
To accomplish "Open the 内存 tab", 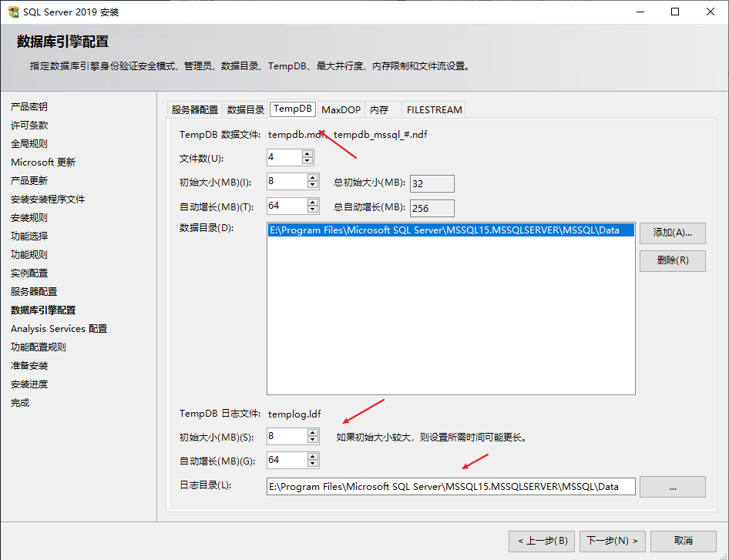I will (x=383, y=109).
